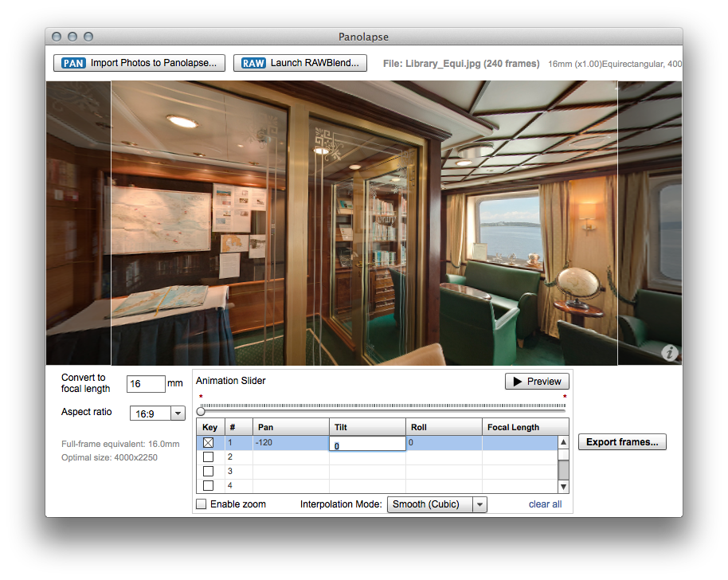Click the Roll column header
The image size is (728, 580).
tap(444, 427)
